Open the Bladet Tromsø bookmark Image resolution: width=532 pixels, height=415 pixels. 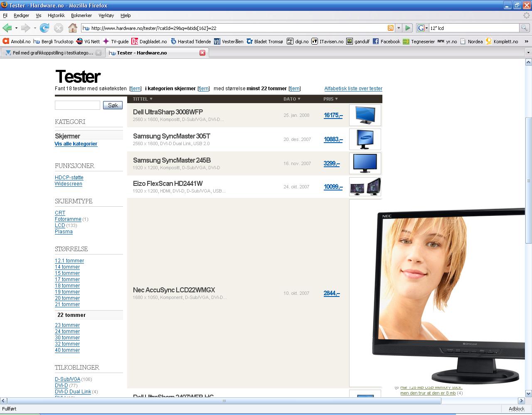(265, 41)
